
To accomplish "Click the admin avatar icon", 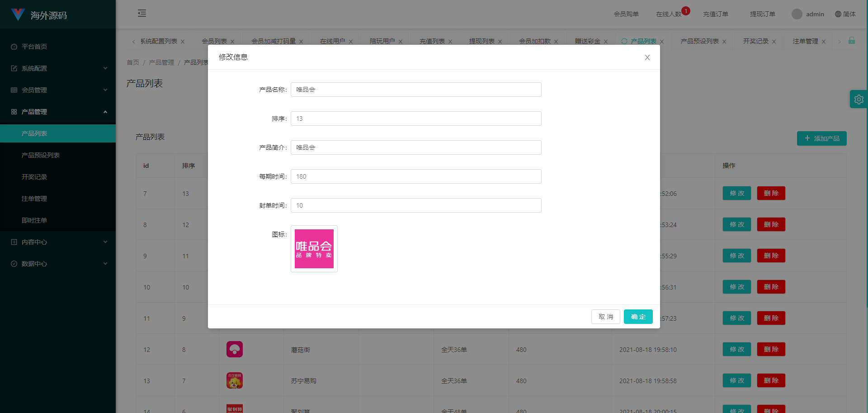I will 797,14.
